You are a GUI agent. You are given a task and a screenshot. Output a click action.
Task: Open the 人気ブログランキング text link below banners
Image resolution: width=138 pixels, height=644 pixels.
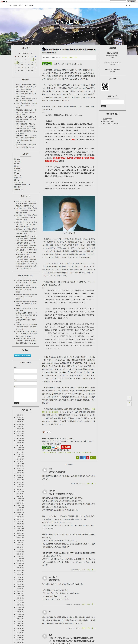click(x=49, y=453)
